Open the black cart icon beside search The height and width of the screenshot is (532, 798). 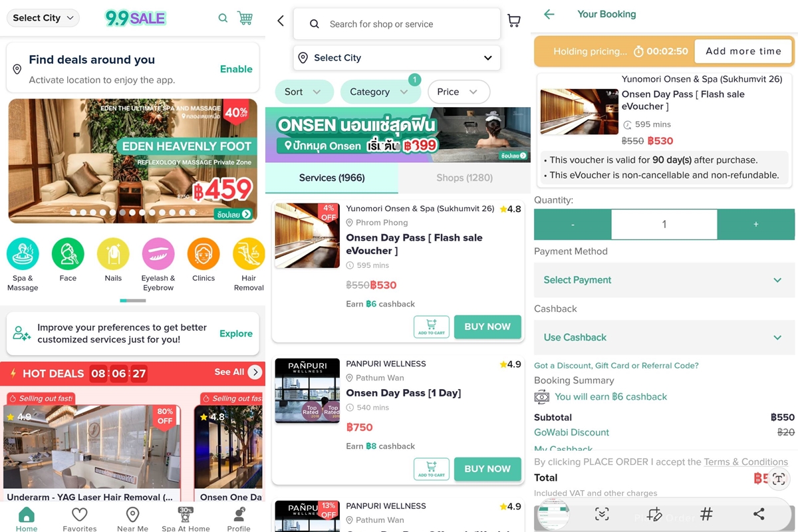tap(514, 21)
